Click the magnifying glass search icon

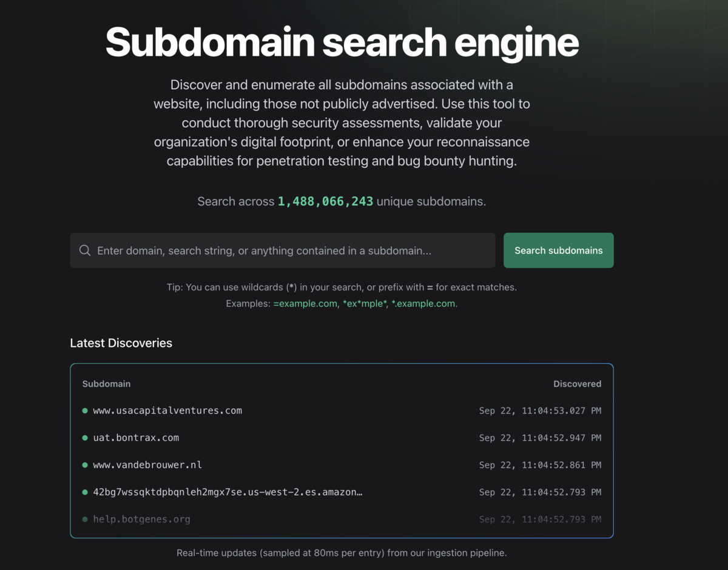pos(85,250)
